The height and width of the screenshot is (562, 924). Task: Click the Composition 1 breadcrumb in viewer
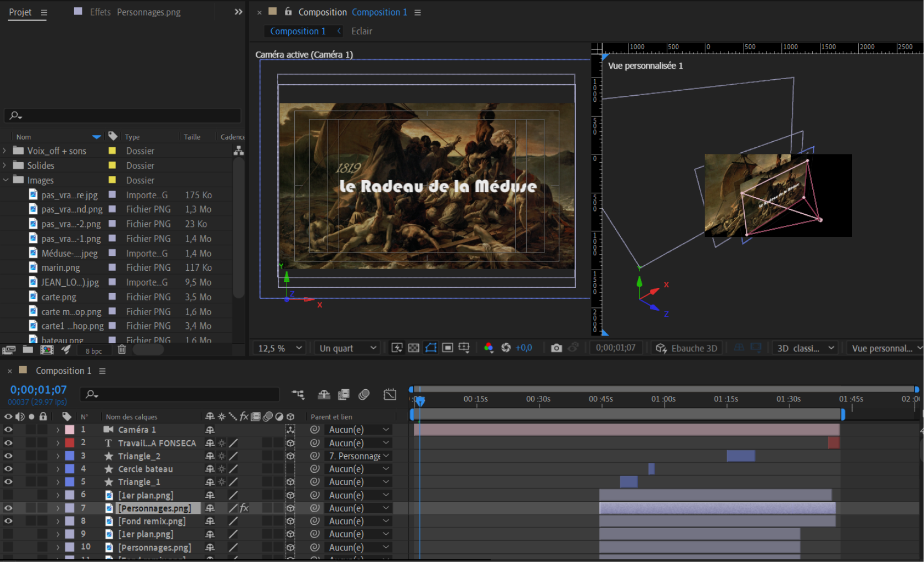(298, 31)
